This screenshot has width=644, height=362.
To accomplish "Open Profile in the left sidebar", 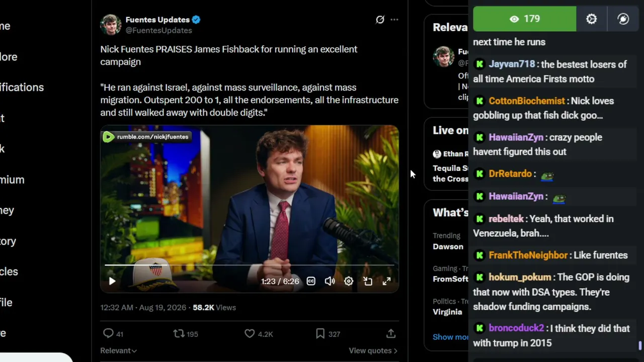I will (x=6, y=302).
